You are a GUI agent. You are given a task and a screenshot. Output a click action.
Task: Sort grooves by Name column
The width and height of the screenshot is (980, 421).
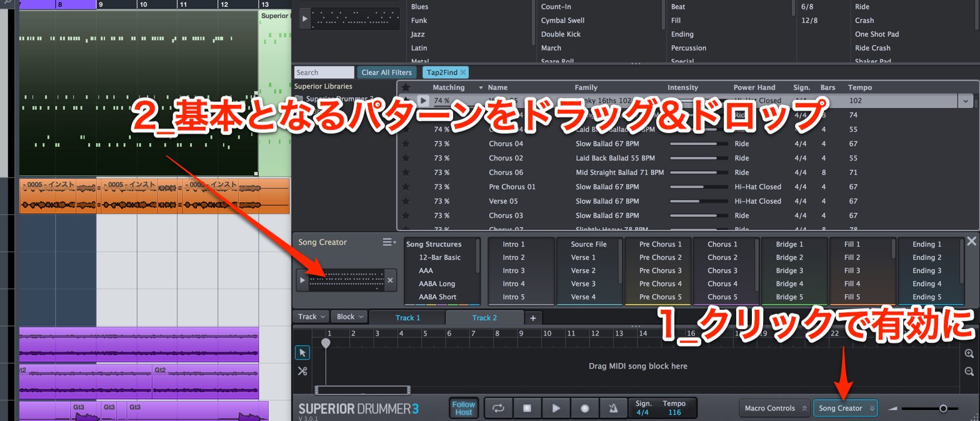point(497,87)
